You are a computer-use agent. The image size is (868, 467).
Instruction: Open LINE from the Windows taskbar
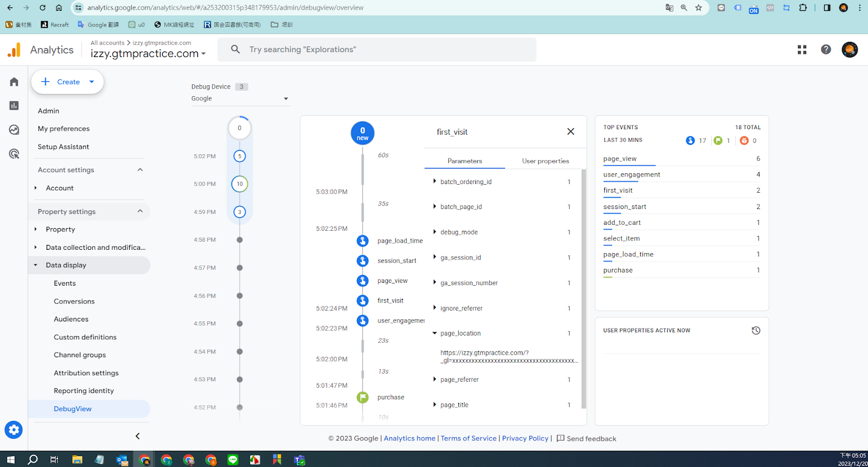233,460
